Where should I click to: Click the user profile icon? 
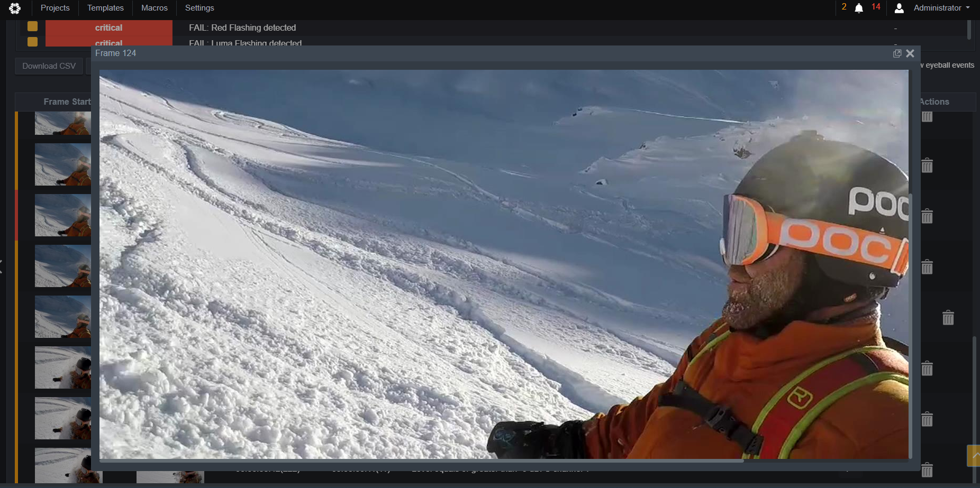(899, 8)
